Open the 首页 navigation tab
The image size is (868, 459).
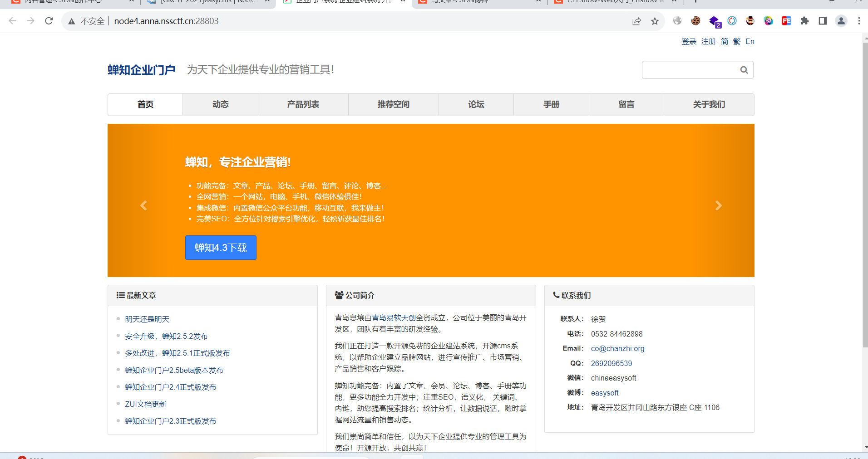pyautogui.click(x=145, y=104)
